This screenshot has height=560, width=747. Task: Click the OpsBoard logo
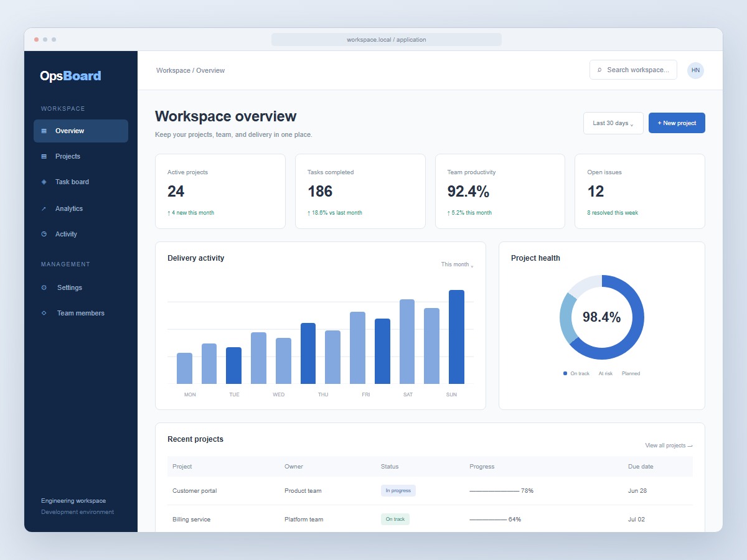coord(70,76)
